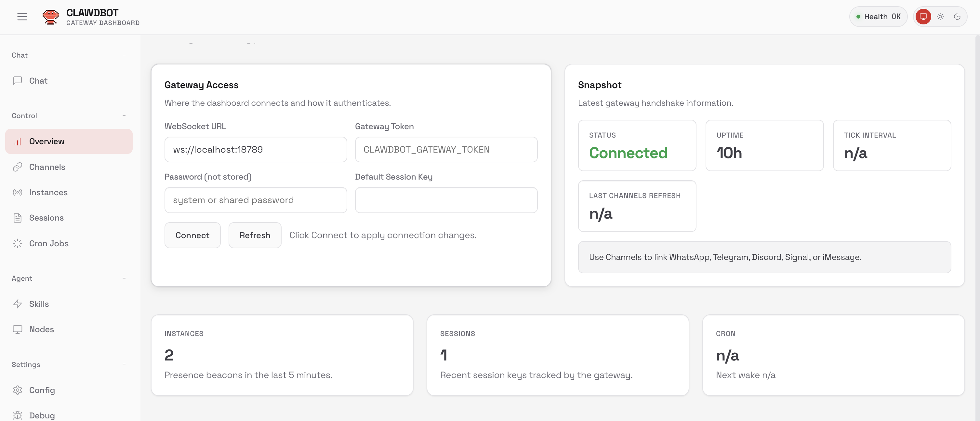Viewport: 980px width, 421px height.
Task: Collapse the Agent sidebar section
Action: [x=124, y=278]
